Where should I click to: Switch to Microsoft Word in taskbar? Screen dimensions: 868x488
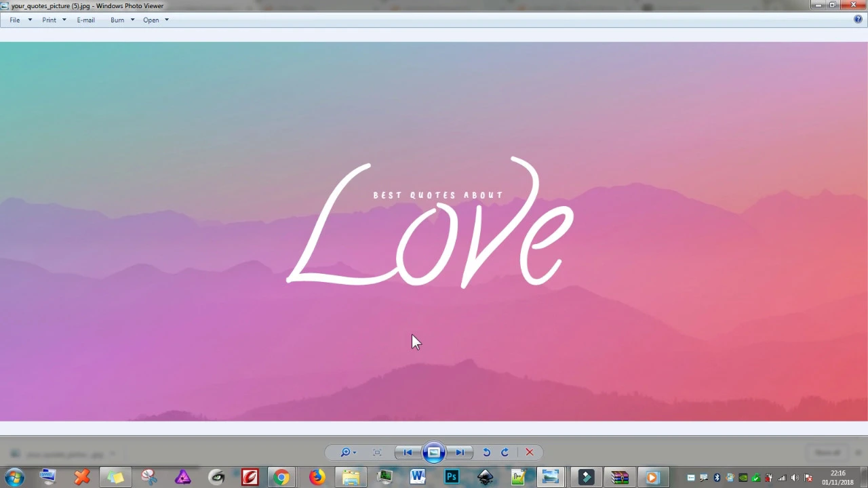pos(417,478)
